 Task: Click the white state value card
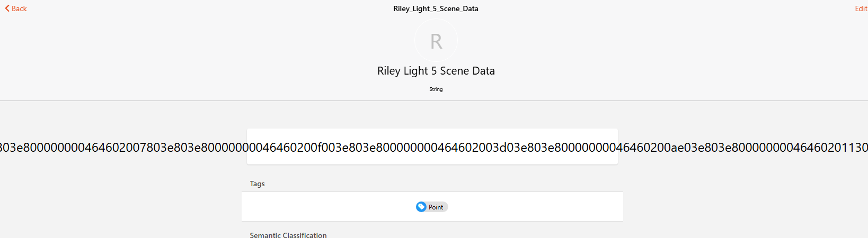pos(432,147)
